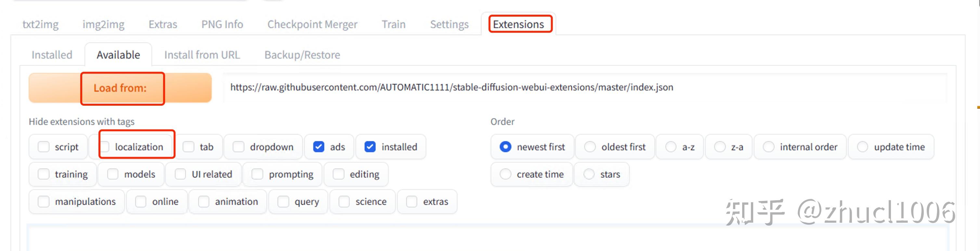Open the Install from URL tab

pyautogui.click(x=202, y=55)
